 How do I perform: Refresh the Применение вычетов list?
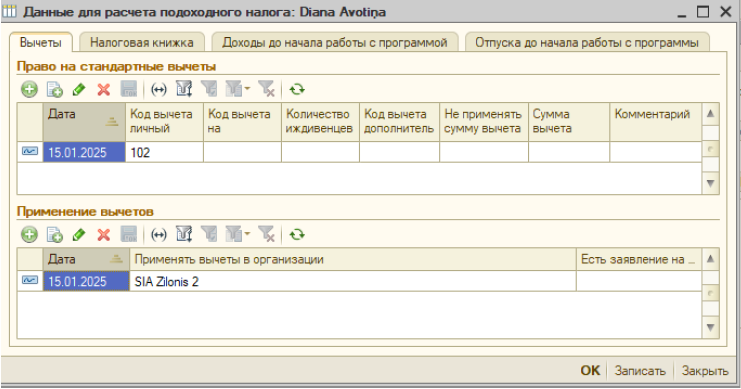(x=297, y=234)
